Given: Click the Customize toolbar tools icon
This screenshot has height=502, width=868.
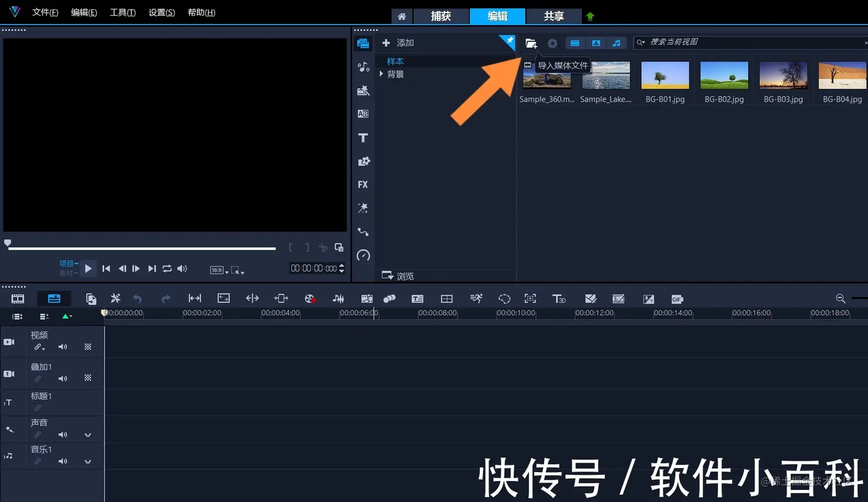Looking at the screenshot, I should [x=115, y=298].
